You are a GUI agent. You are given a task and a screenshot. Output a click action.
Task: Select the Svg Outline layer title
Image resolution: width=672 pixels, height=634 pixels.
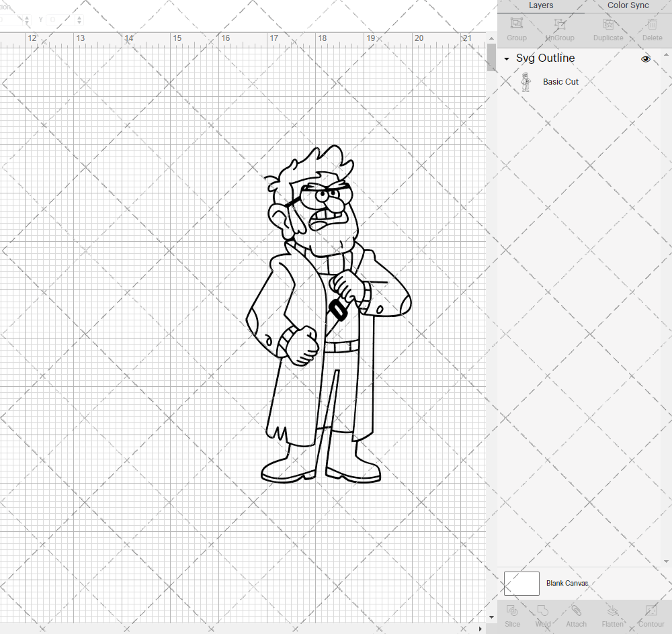[x=545, y=58]
